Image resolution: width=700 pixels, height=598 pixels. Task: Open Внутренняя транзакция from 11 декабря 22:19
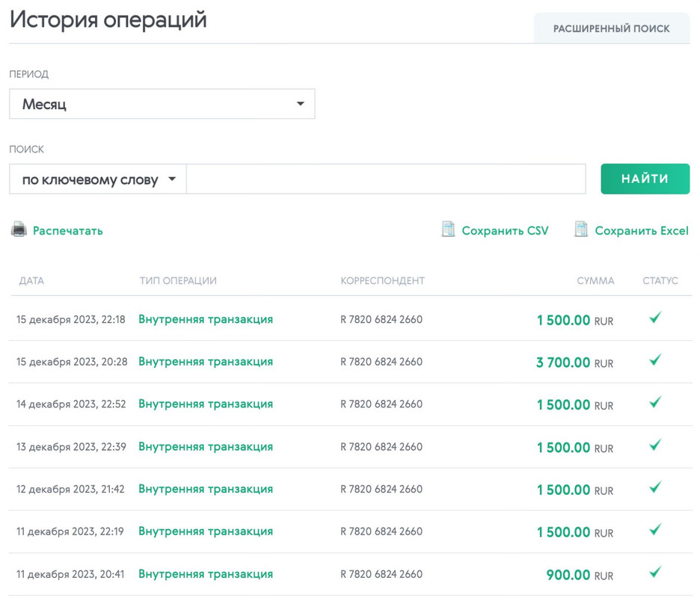click(x=206, y=531)
